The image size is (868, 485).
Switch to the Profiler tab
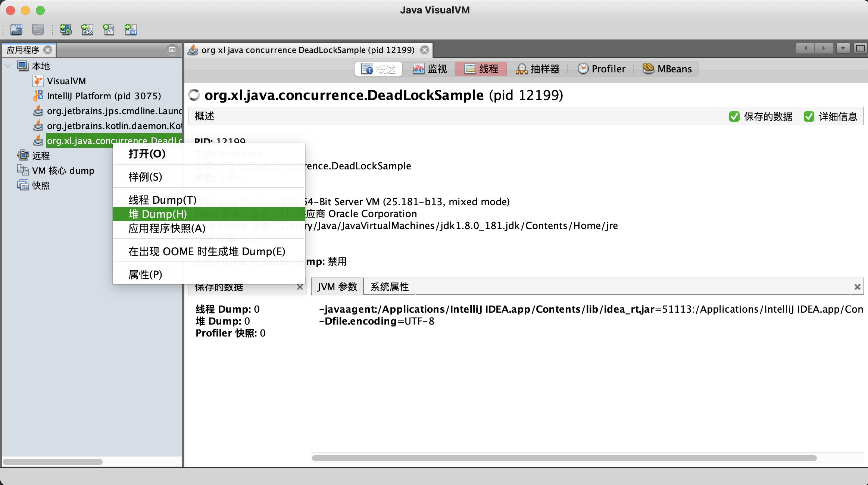click(x=601, y=69)
